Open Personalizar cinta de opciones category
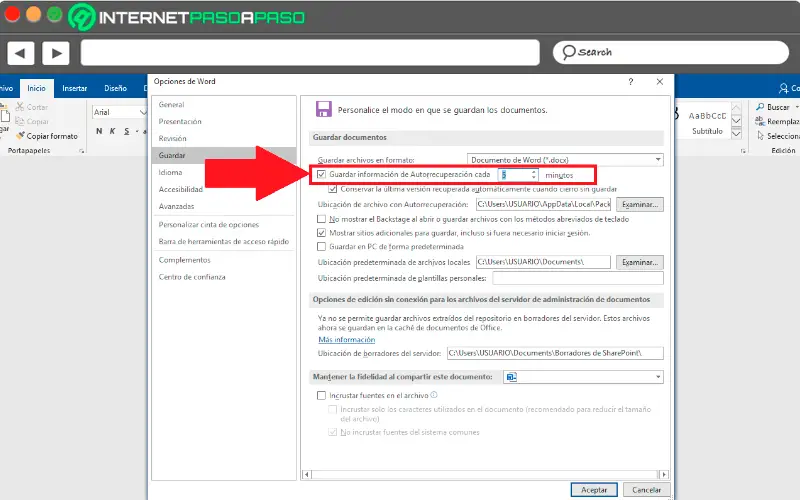800x500 pixels. 223,224
